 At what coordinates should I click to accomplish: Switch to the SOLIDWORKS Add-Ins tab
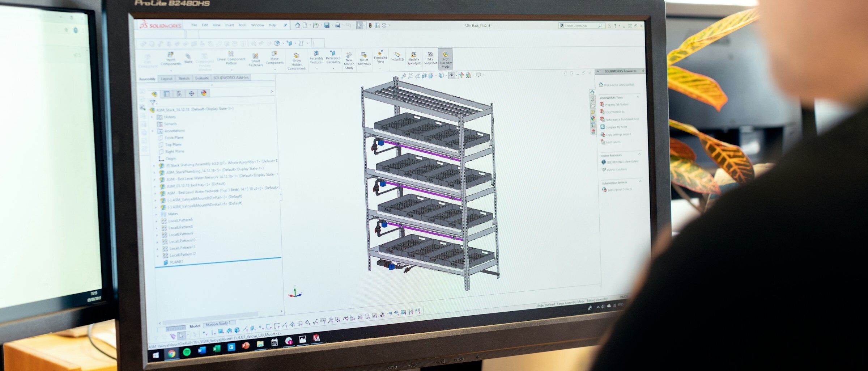point(231,77)
